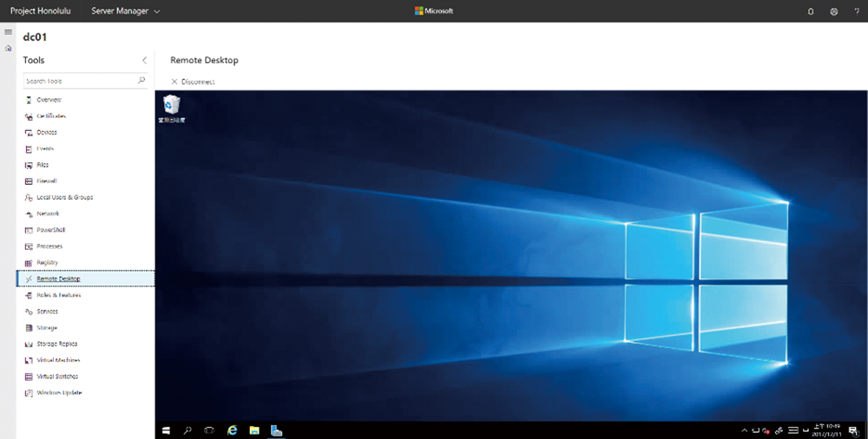868x439 pixels.
Task: Click the Microsoft logo in header
Action: [x=434, y=11]
